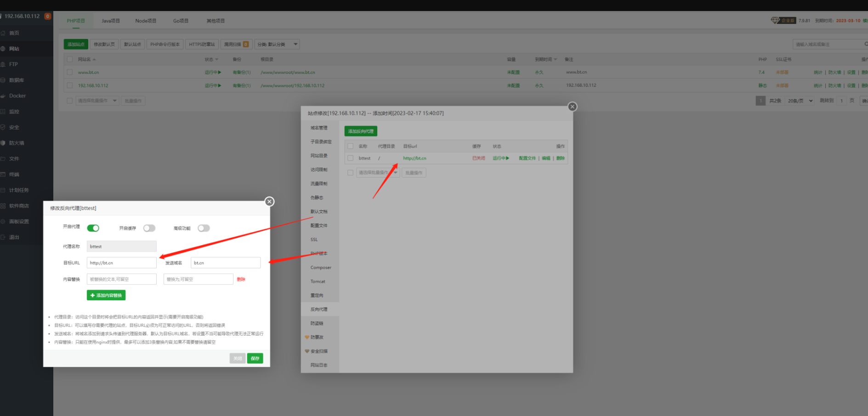The image size is (868, 416).
Task: Click the 软件商店 app store icon in sidebar
Action: (3, 206)
